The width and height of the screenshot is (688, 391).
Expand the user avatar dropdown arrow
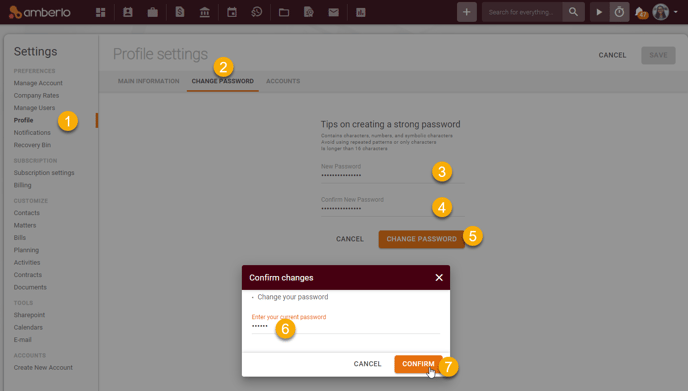(676, 12)
